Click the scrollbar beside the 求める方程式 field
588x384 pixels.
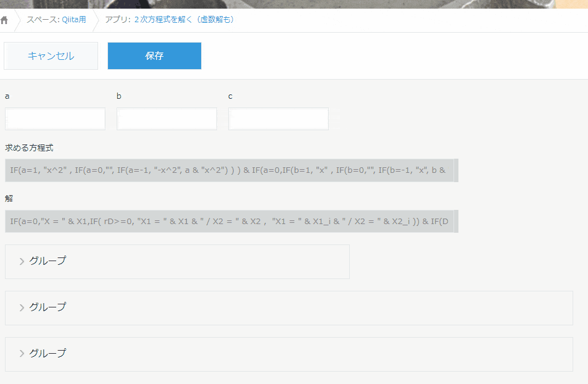455,170
